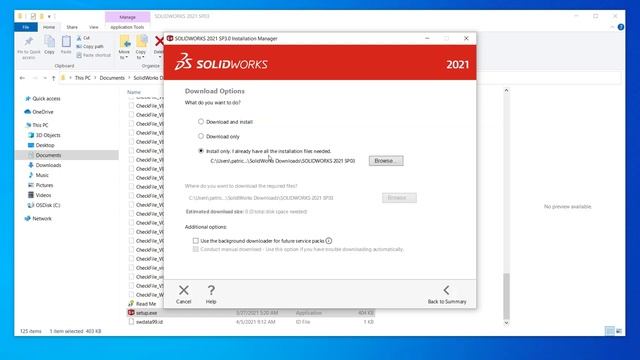Select Install only radio option
The height and width of the screenshot is (360, 640).
(201, 151)
